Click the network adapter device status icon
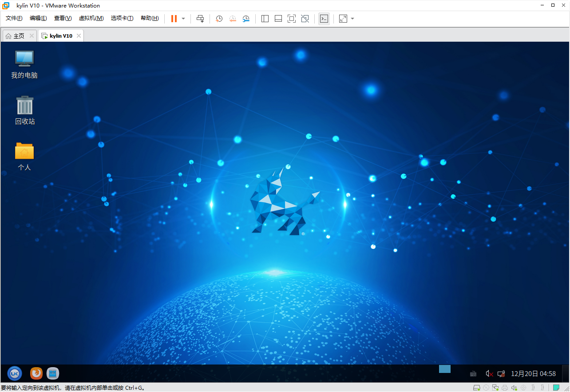The image size is (570, 392). (x=495, y=388)
